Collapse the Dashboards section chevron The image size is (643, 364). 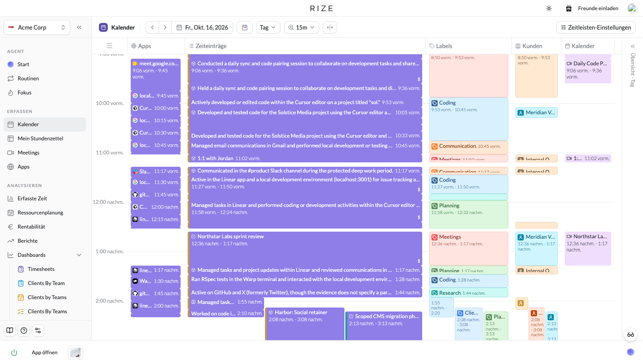pos(79,255)
